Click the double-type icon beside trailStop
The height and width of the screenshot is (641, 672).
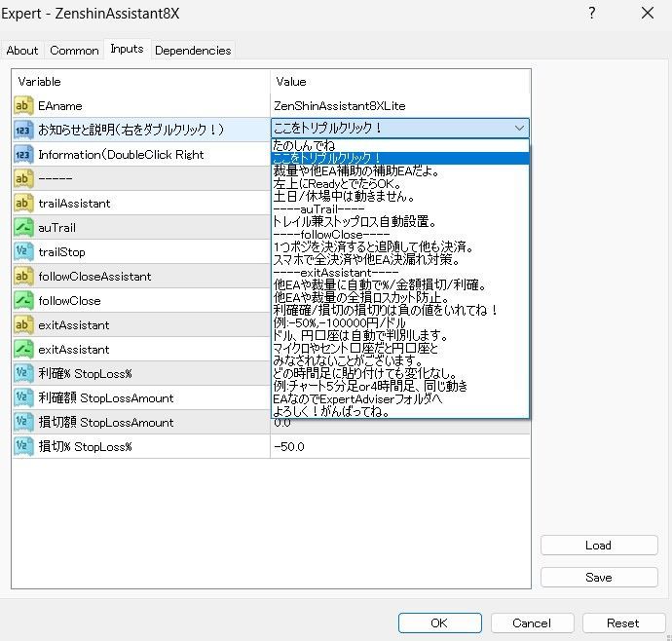(23, 251)
